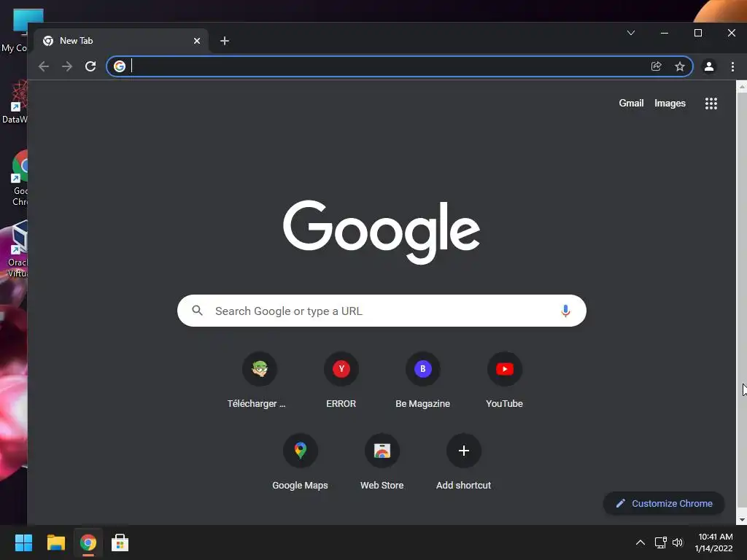Click the Chrome taskbar icon
This screenshot has width=747, height=560.
pyautogui.click(x=88, y=542)
